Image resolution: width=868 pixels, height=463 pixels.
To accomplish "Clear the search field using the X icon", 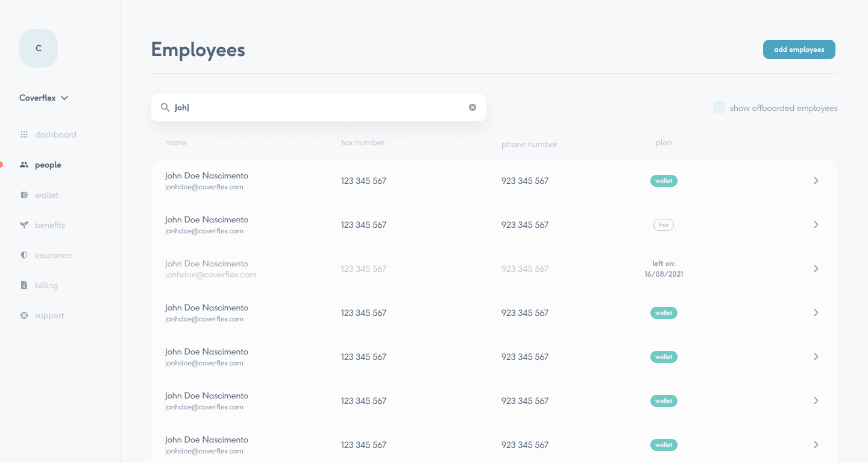I will tap(473, 107).
